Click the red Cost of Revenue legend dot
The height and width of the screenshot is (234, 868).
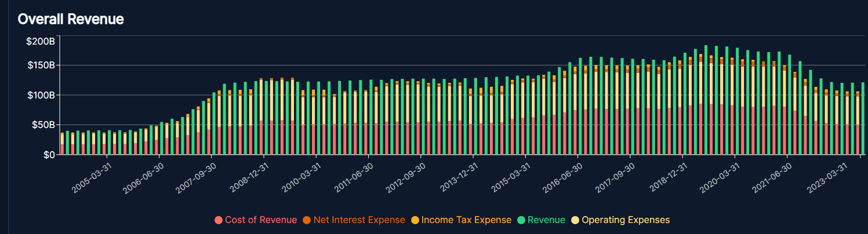pos(219,220)
